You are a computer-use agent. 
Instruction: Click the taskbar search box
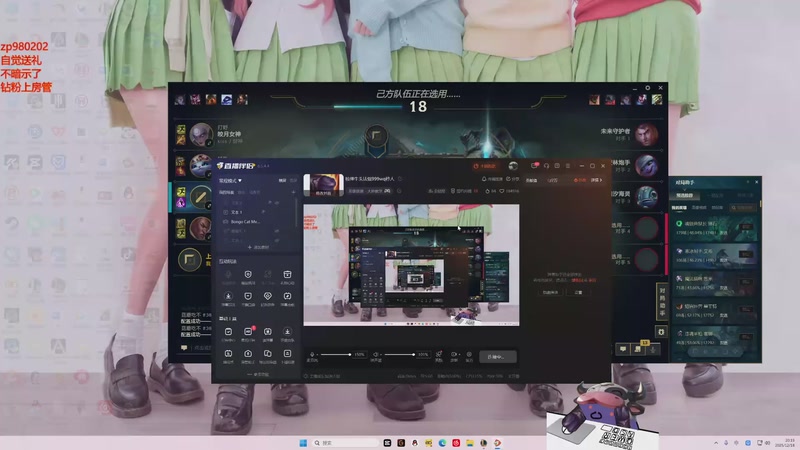tap(346, 443)
